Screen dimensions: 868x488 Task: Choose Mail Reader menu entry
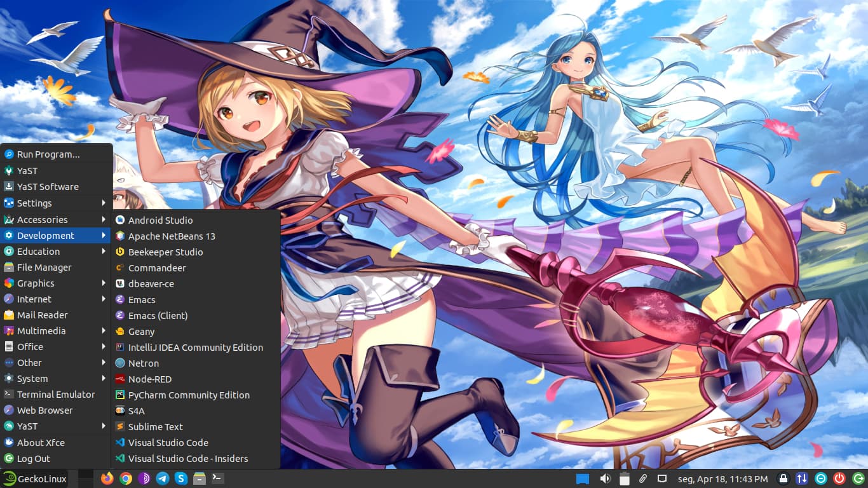point(56,315)
